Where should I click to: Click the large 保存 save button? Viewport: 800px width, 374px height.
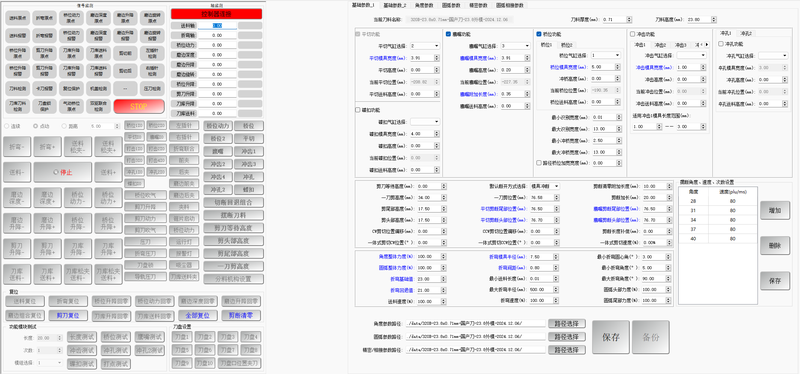[x=611, y=337]
